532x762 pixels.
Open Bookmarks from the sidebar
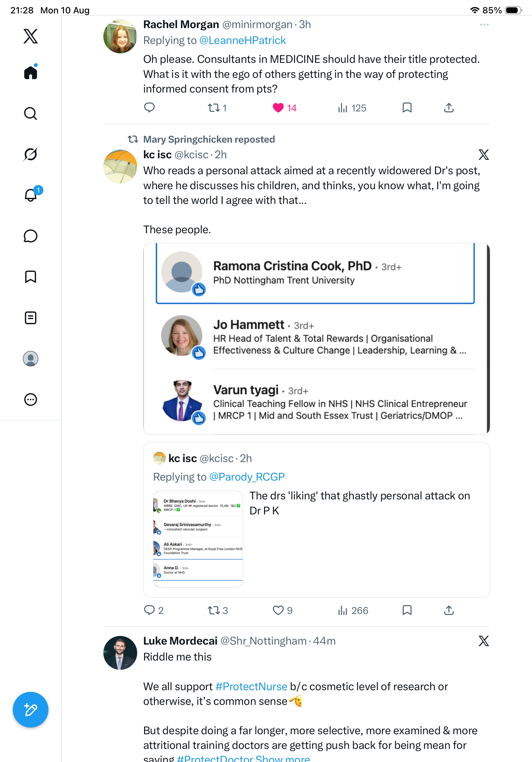click(31, 277)
